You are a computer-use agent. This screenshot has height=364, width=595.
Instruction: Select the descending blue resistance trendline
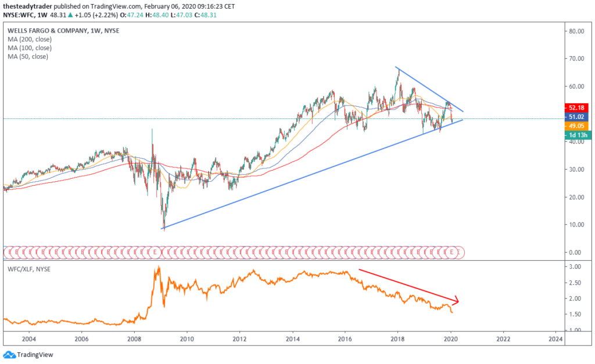(x=429, y=89)
